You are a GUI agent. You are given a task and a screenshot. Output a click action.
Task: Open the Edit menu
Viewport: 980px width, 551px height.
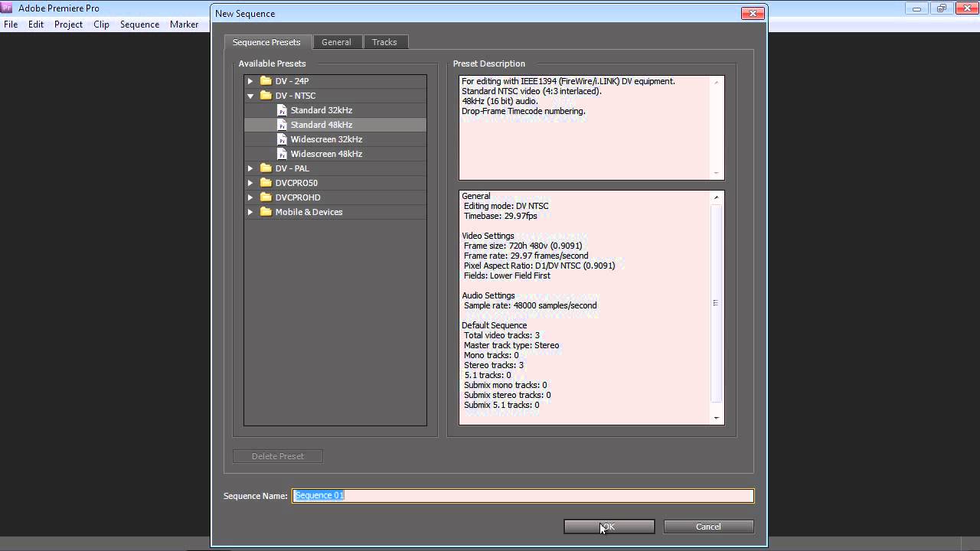pos(36,24)
